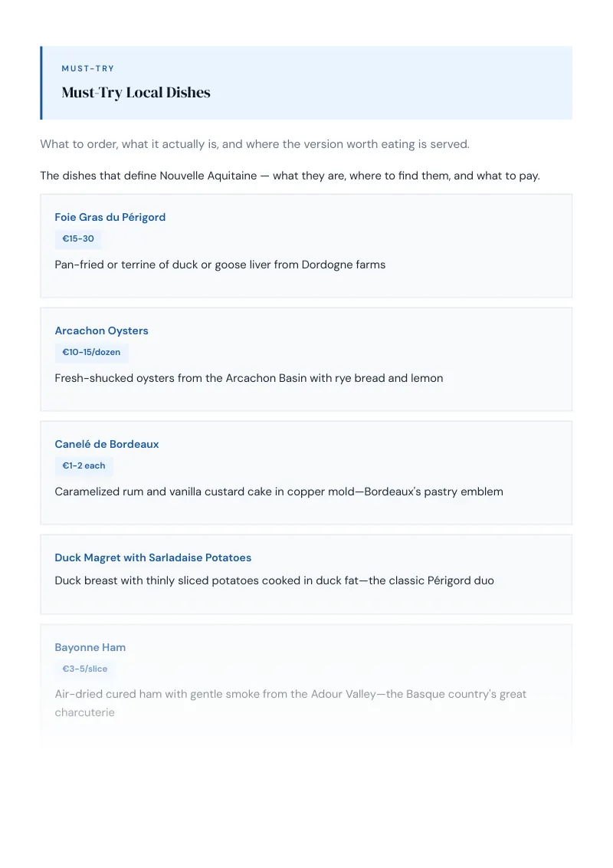Click Duck Magret with Sarladaise Potatoes title
The width and height of the screenshot is (613, 868).
[152, 557]
